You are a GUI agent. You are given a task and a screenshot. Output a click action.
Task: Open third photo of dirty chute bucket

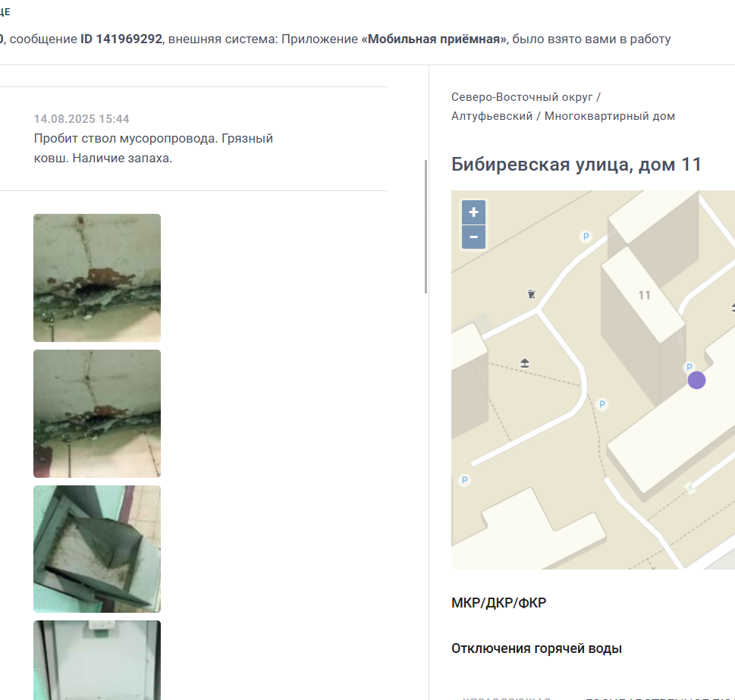(97, 548)
